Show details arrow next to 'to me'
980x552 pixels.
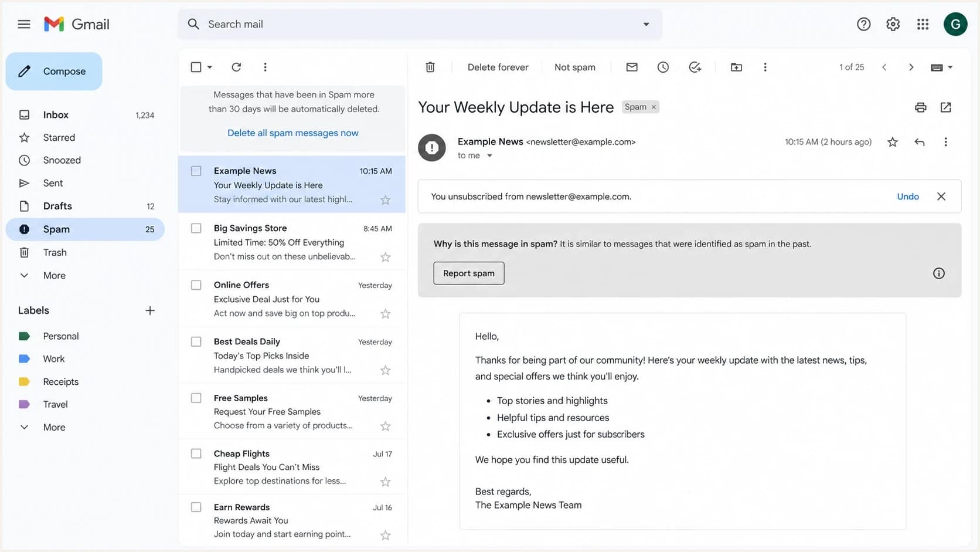coord(489,155)
